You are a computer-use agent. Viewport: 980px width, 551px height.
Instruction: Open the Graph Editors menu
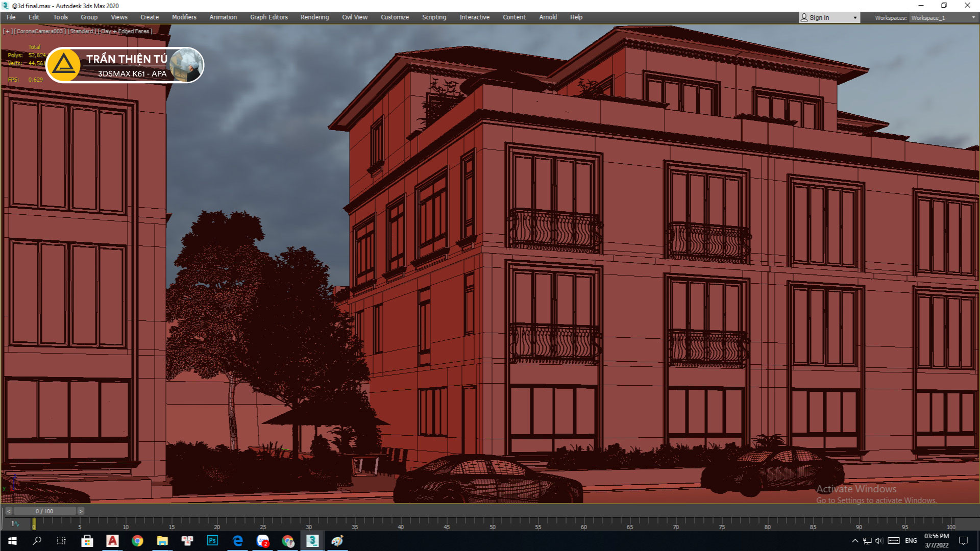coord(268,17)
